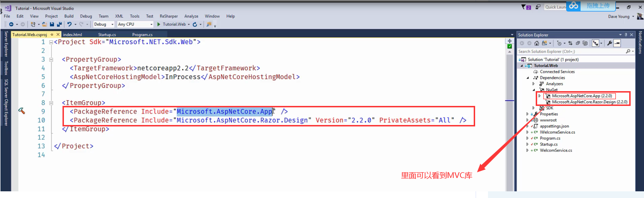Click the Navigate Backward arrow icon

pos(11,24)
